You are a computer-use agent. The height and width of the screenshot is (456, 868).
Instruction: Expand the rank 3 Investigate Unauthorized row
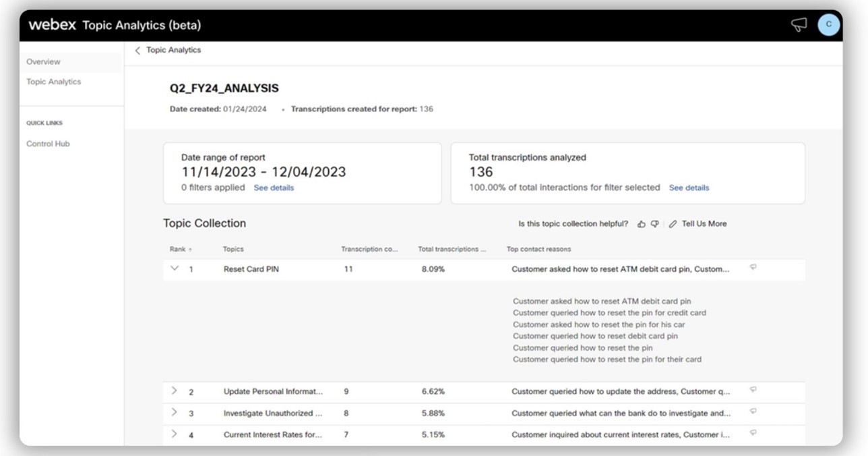(x=174, y=412)
